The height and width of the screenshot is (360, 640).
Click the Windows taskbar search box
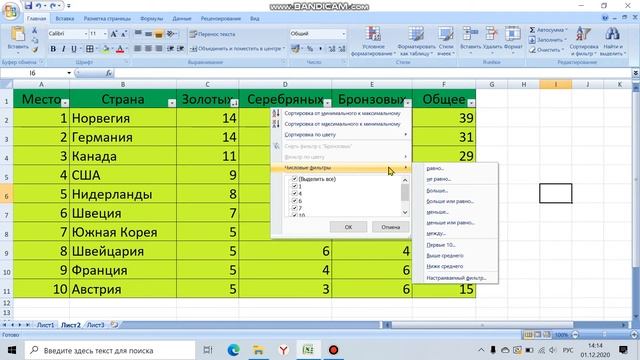click(x=110, y=350)
